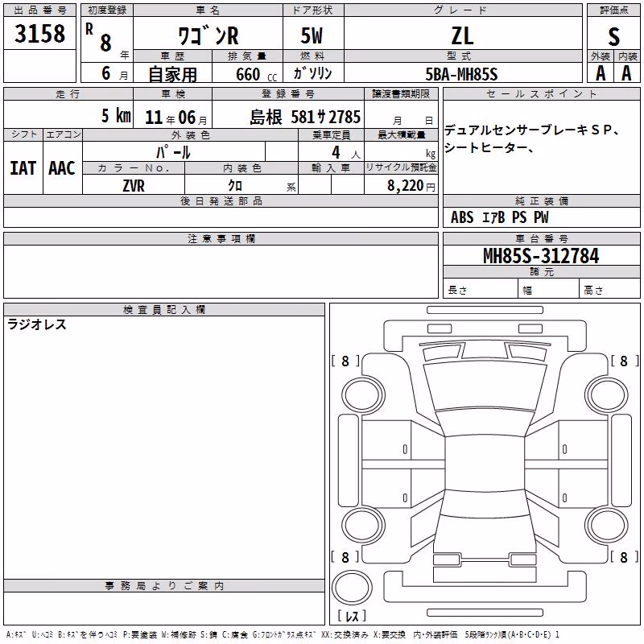644x644 pixels.
Task: Click the 後日発送部品 header
Action: click(221, 201)
